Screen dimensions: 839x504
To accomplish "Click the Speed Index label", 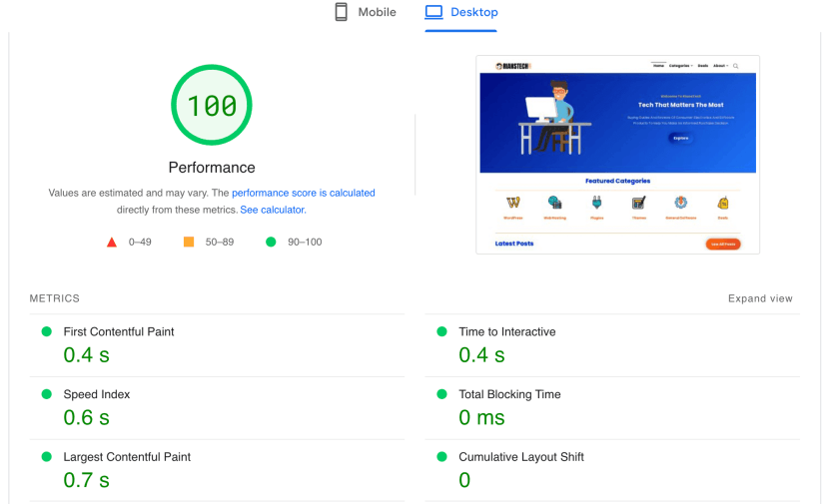I will point(97,394).
